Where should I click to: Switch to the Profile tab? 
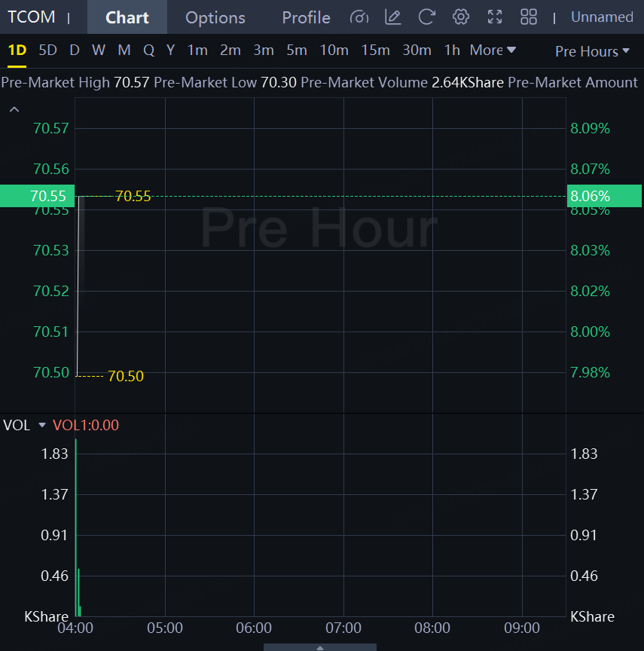(307, 17)
